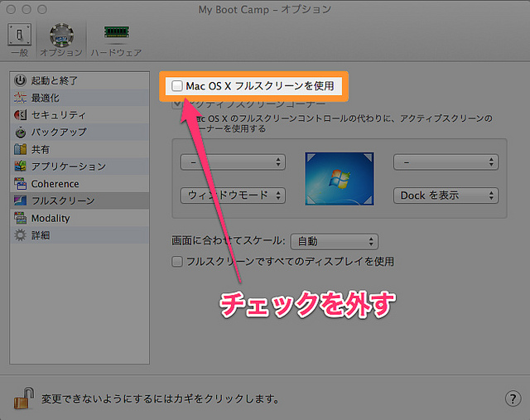Select セキュリティ in the sidebar list

point(79,115)
